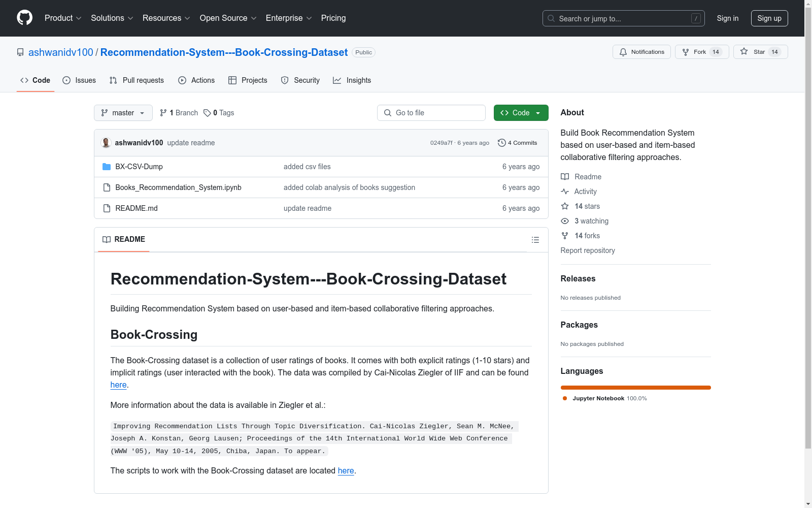Viewport: 812px width, 508px height.
Task: Click the clock history icon by 4 Commits
Action: [x=502, y=143]
